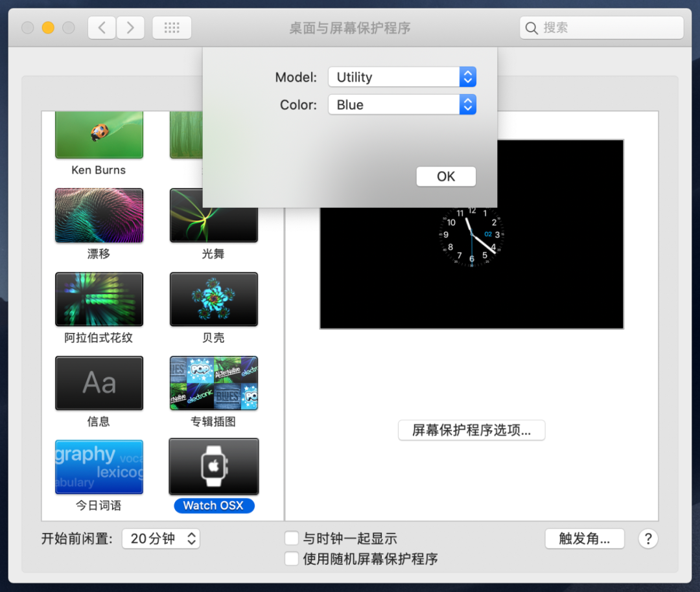The height and width of the screenshot is (592, 700).
Task: Click the help question mark button
Action: 647,538
